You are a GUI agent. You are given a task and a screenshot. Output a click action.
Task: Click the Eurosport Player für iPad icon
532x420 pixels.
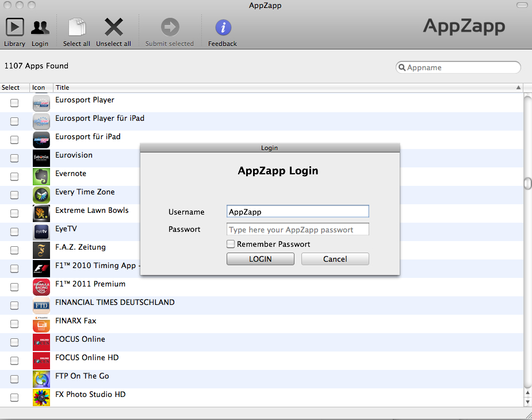coord(41,121)
